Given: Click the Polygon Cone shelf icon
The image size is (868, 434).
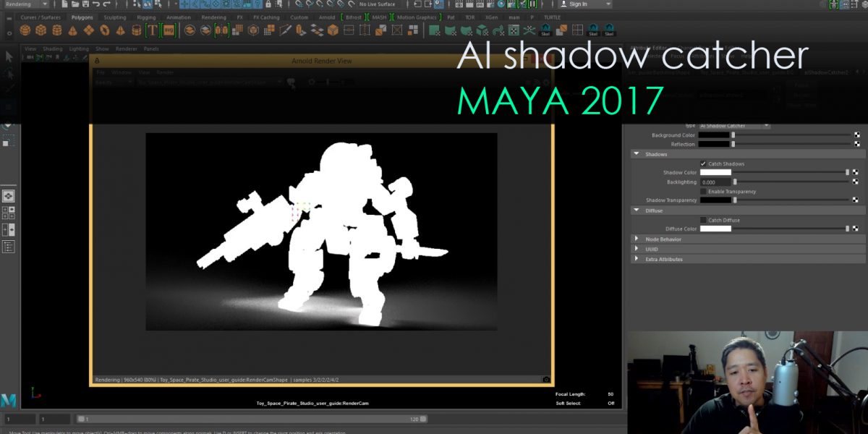Looking at the screenshot, I should pyautogui.click(x=72, y=30).
